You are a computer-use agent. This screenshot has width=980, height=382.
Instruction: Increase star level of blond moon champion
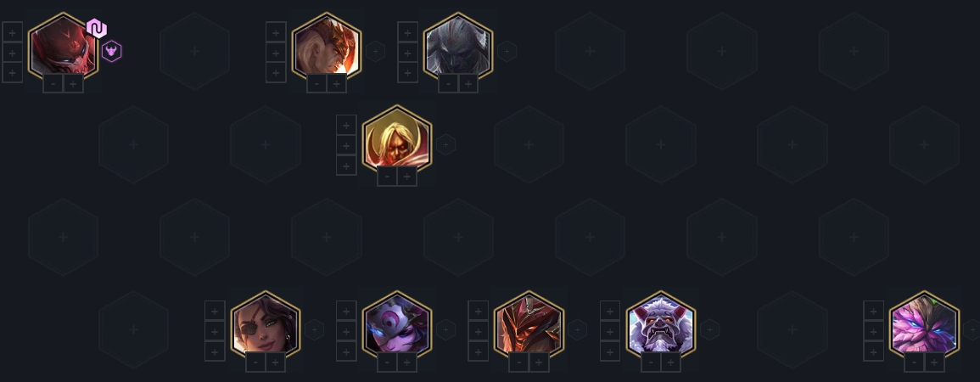tap(407, 177)
